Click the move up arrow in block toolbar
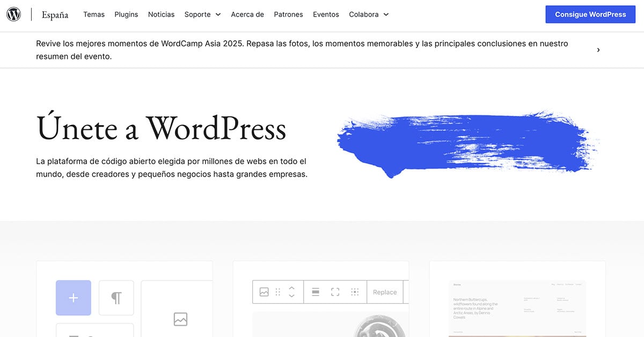The image size is (644, 337). [291, 288]
